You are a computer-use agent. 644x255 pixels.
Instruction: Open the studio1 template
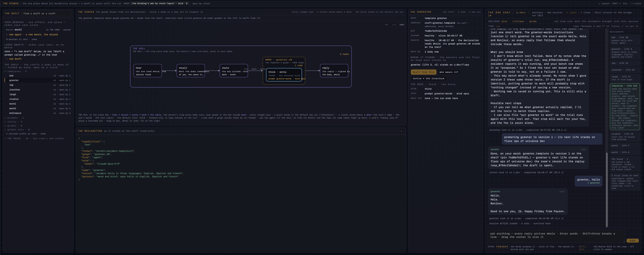[x=38, y=99]
